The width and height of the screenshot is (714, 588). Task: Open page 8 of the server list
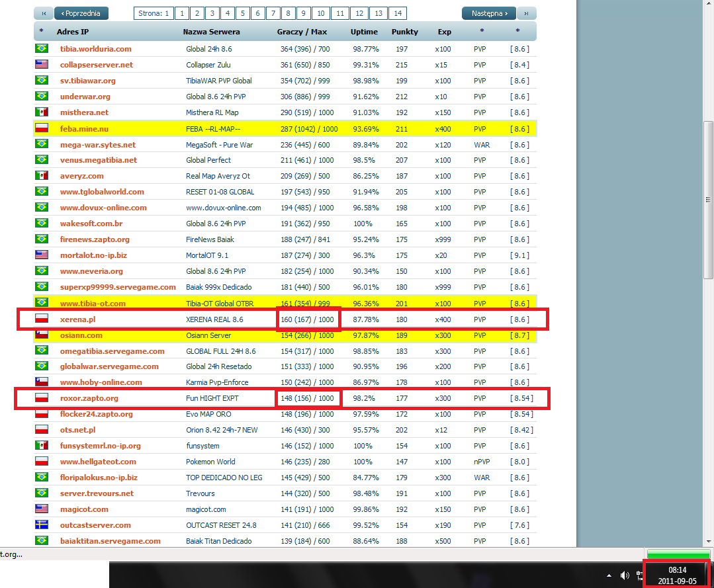pos(289,13)
